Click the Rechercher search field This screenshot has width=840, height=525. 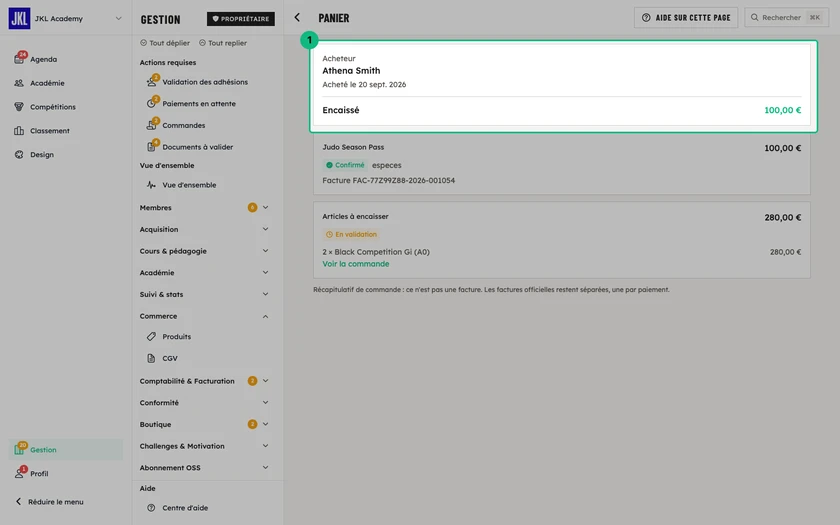(786, 18)
